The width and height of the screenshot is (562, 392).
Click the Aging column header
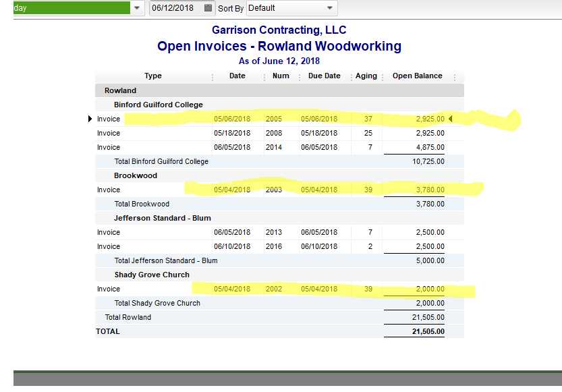pyautogui.click(x=366, y=76)
